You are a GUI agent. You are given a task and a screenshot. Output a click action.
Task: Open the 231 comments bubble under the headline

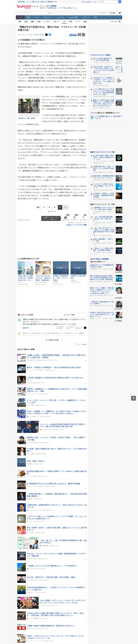[36, 35]
